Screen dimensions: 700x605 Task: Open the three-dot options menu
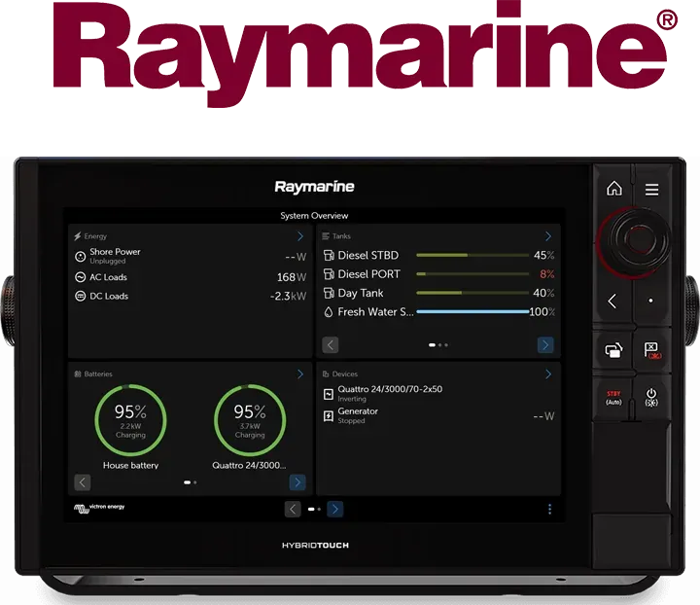click(549, 509)
